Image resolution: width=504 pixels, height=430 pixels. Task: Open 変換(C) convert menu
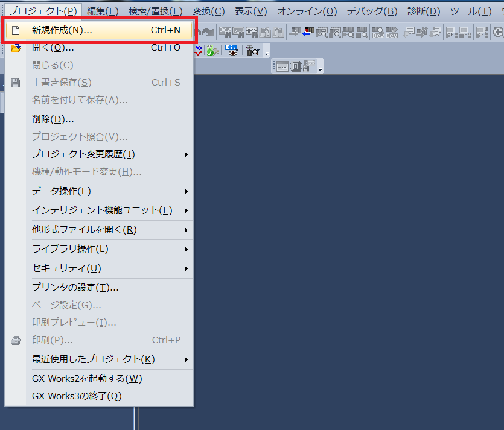209,11
